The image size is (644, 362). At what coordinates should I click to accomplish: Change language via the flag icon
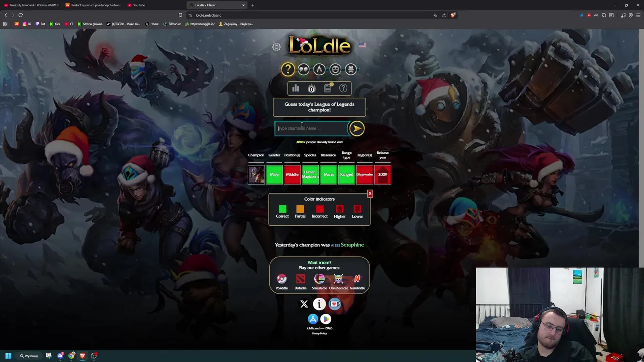pyautogui.click(x=362, y=45)
